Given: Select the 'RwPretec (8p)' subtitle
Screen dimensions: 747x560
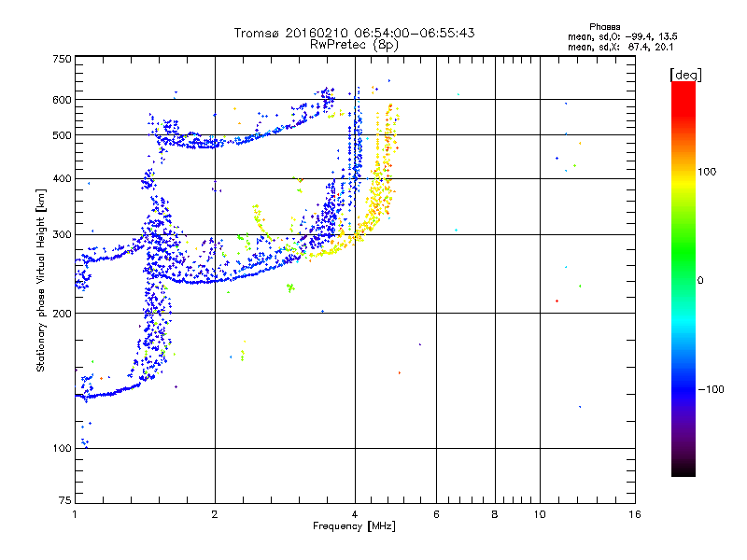Looking at the screenshot, I should coord(354,45).
